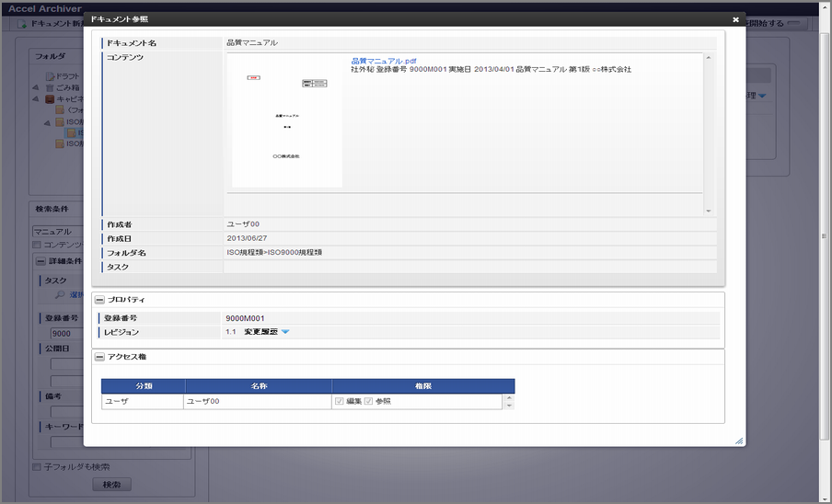Click up arrow of access table scrollbar
Image resolution: width=832 pixels, height=504 pixels.
(x=509, y=398)
